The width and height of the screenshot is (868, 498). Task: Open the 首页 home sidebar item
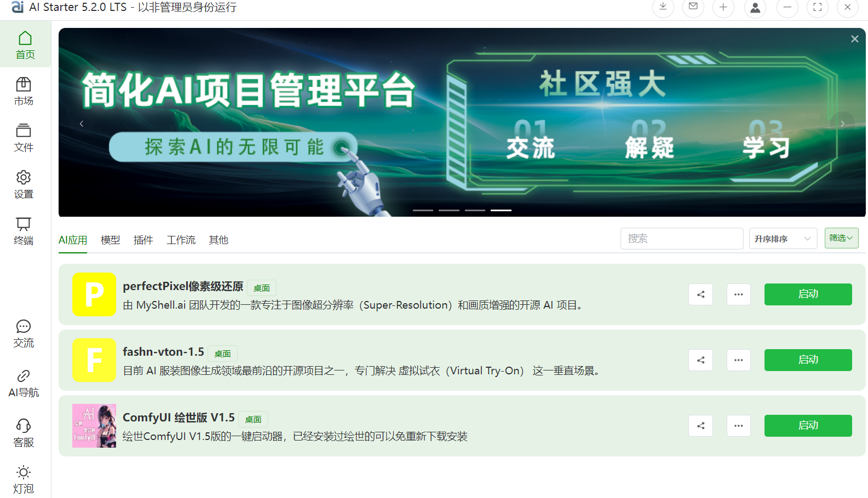pos(25,44)
